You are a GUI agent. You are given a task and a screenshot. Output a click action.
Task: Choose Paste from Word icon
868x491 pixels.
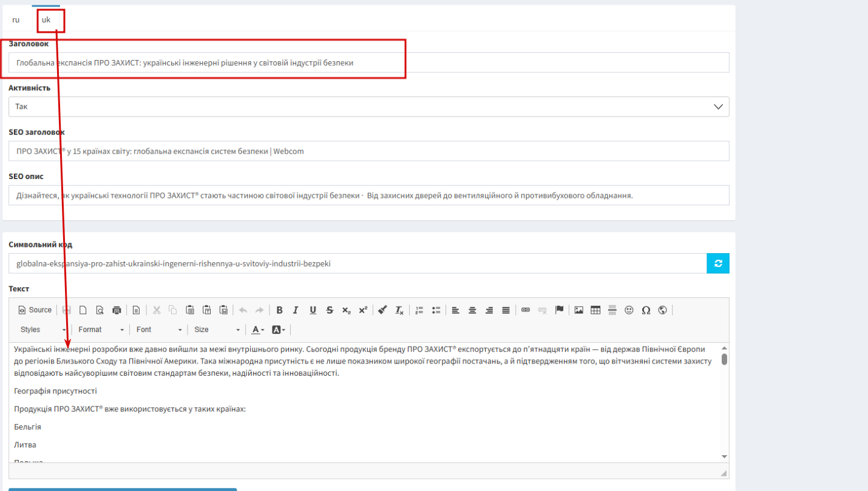pos(223,310)
